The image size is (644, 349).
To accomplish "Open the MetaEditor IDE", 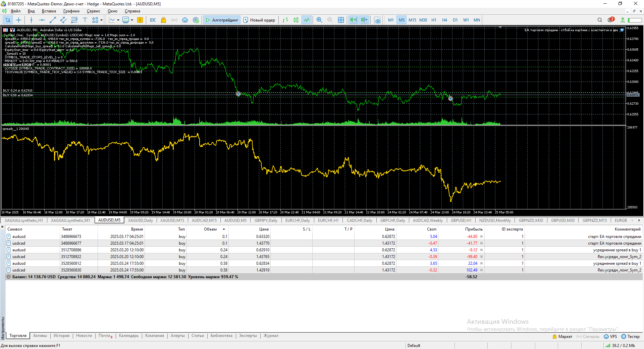I will [x=153, y=20].
